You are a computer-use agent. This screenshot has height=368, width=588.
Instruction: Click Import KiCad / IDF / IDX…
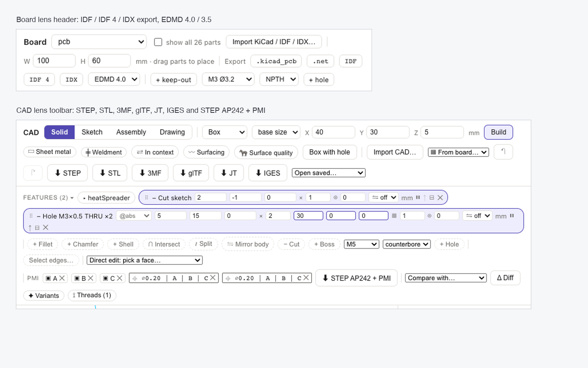point(274,42)
